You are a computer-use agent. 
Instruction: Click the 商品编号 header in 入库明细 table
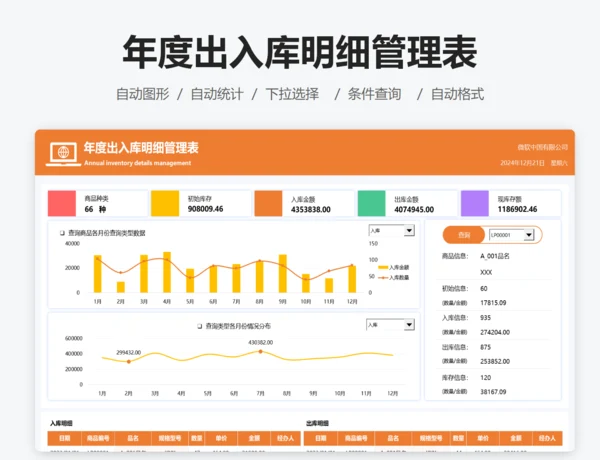coord(98,438)
